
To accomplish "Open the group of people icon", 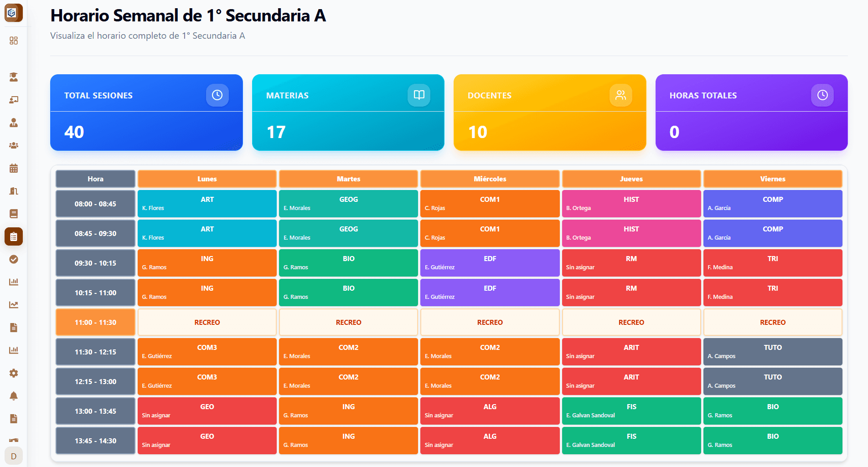I will 14,145.
